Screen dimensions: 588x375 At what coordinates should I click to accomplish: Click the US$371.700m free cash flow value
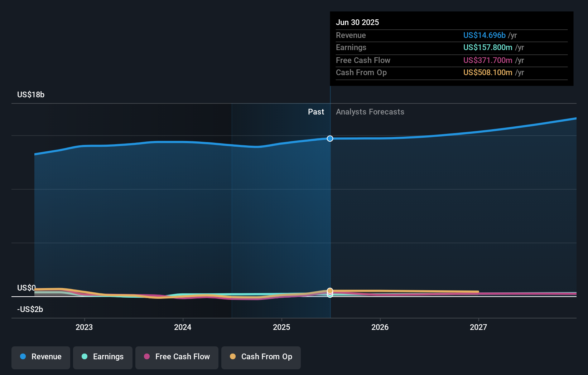pos(488,60)
